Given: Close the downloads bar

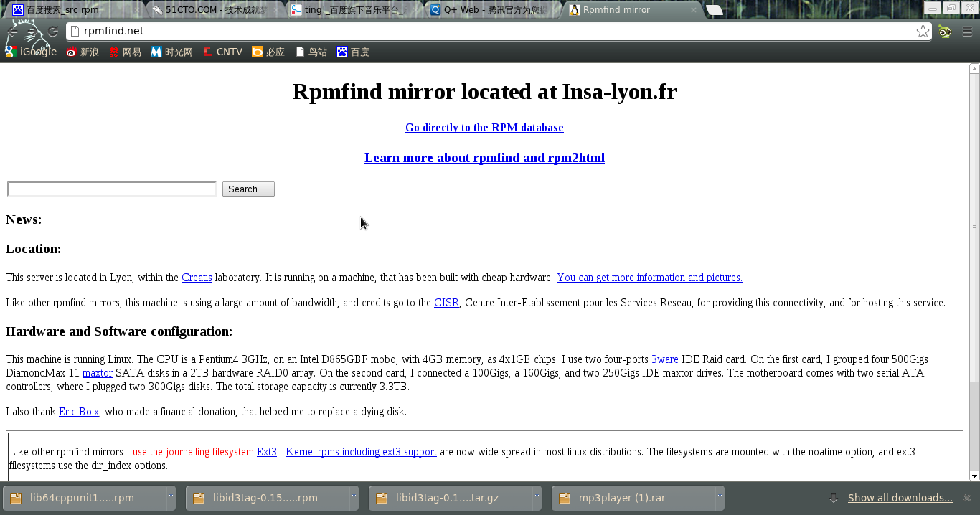Looking at the screenshot, I should (x=967, y=498).
